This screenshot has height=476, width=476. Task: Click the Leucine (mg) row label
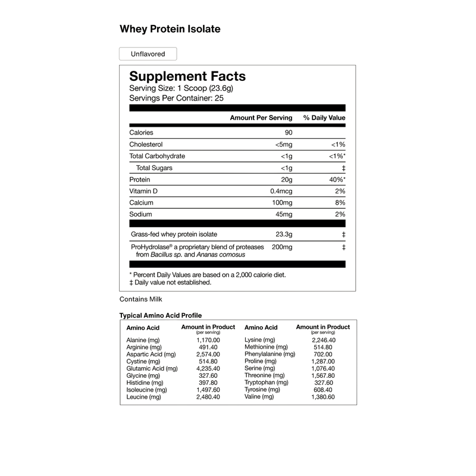pyautogui.click(x=143, y=397)
